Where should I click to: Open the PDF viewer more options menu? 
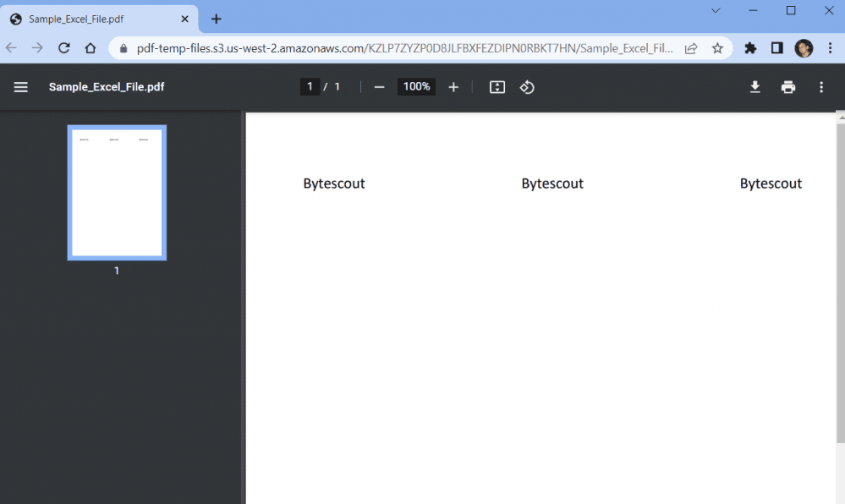point(820,86)
